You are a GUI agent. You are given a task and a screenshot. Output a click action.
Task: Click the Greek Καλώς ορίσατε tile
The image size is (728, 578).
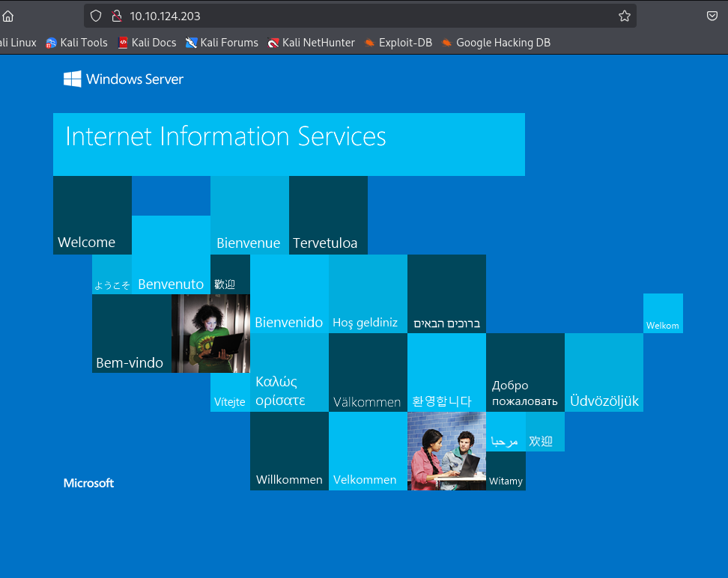289,372
